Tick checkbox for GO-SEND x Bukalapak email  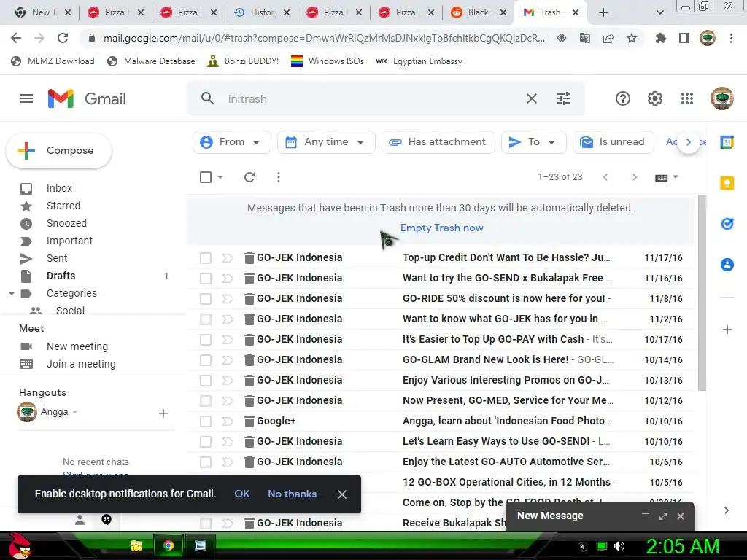tap(205, 278)
